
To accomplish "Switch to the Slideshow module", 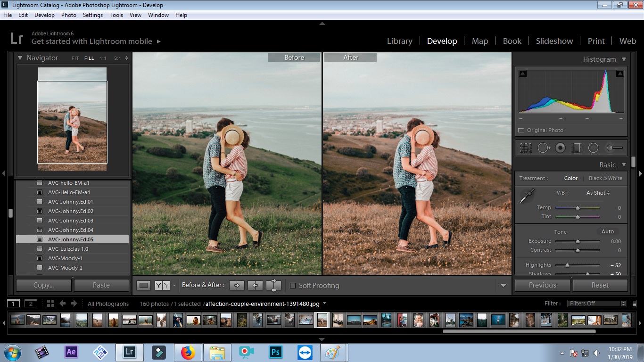I will click(554, 41).
